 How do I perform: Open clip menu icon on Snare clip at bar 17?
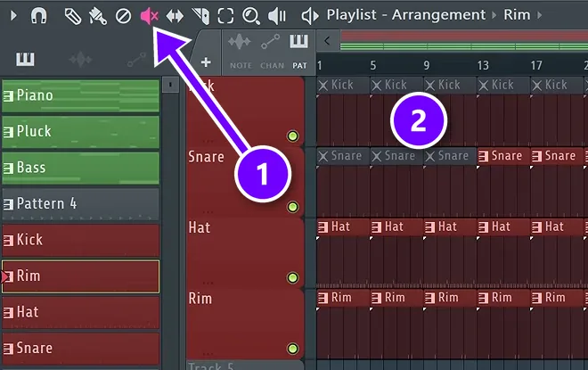[536, 156]
